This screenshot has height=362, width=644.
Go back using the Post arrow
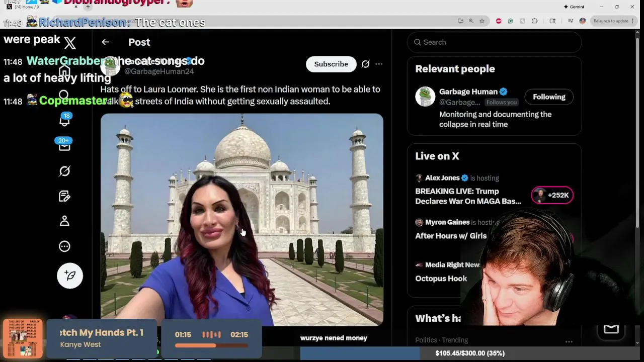pyautogui.click(x=105, y=42)
